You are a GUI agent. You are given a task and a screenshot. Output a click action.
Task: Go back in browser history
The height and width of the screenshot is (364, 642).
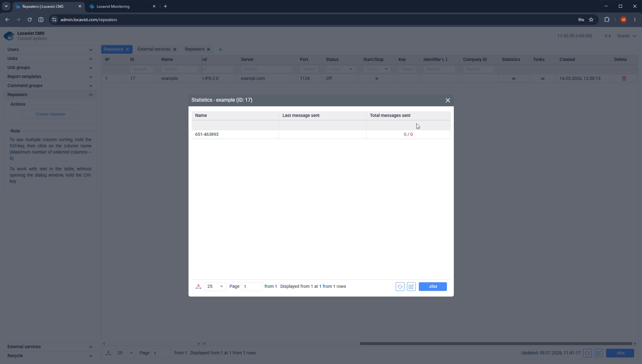tap(7, 20)
